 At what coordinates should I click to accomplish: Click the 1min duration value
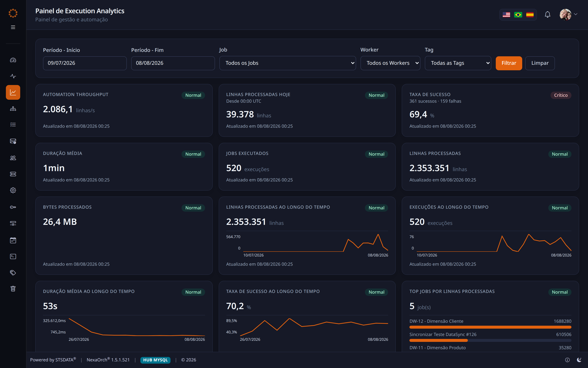click(54, 168)
